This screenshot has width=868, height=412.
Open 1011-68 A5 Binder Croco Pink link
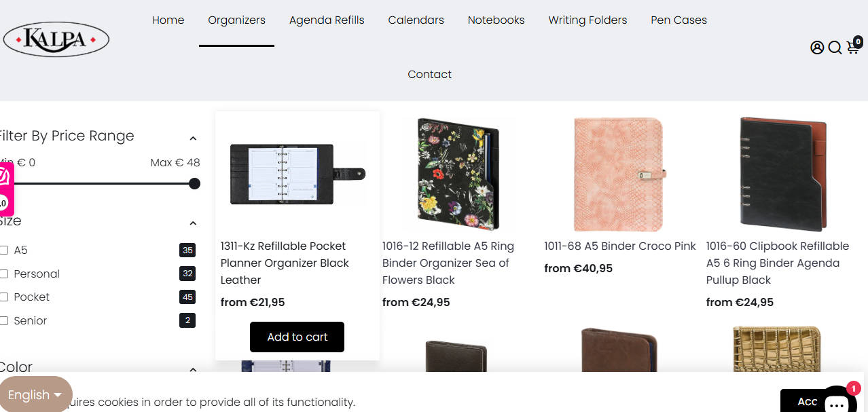(x=620, y=246)
